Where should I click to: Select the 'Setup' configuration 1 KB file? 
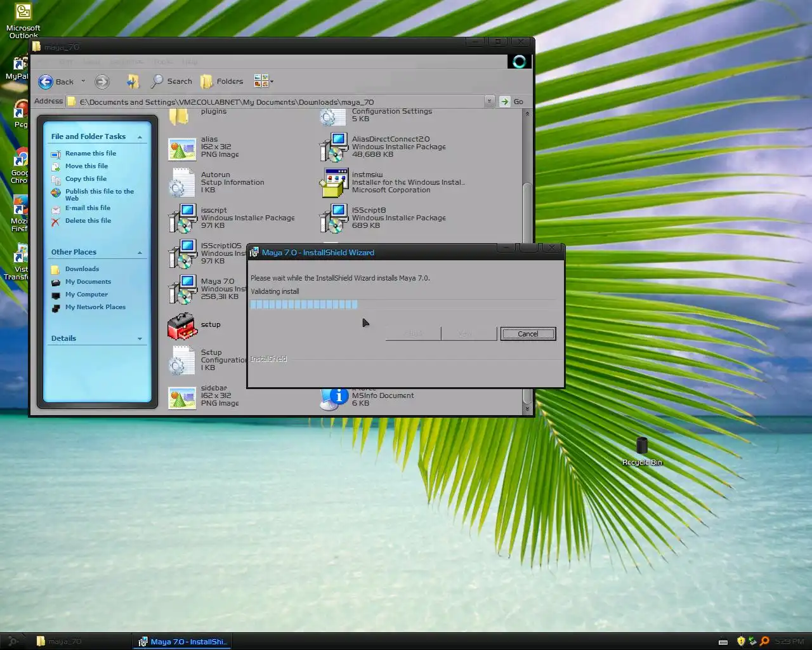(x=207, y=360)
